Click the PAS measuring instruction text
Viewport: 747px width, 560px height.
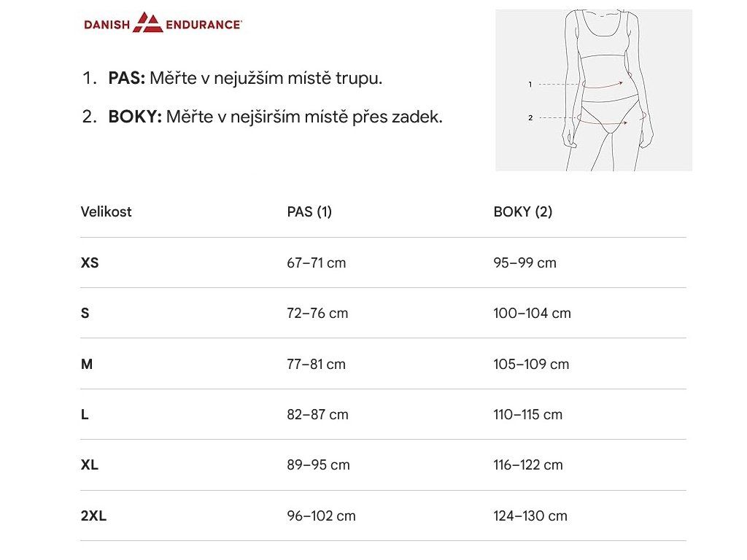pyautogui.click(x=245, y=78)
